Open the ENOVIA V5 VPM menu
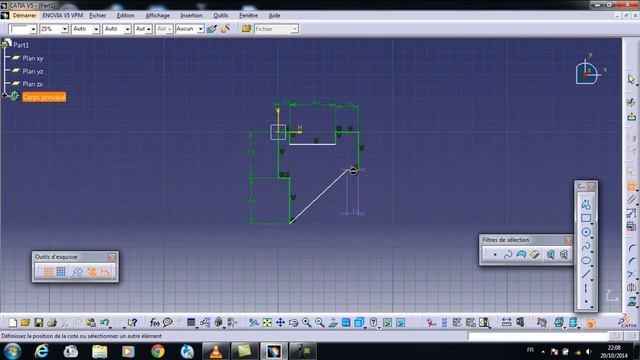This screenshot has height=360, width=640. pos(62,16)
